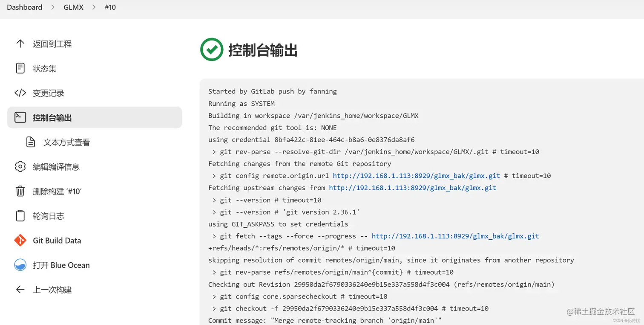Screen dimensions: 644x325
Task: Click the up-arrow icon for 返回到工程
Action: click(20, 44)
